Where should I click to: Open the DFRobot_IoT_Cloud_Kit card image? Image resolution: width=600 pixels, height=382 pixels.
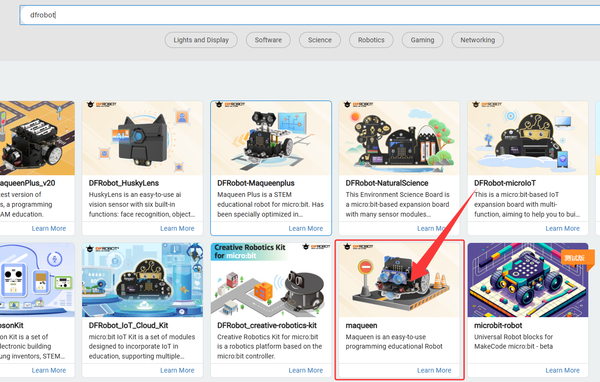coord(142,280)
